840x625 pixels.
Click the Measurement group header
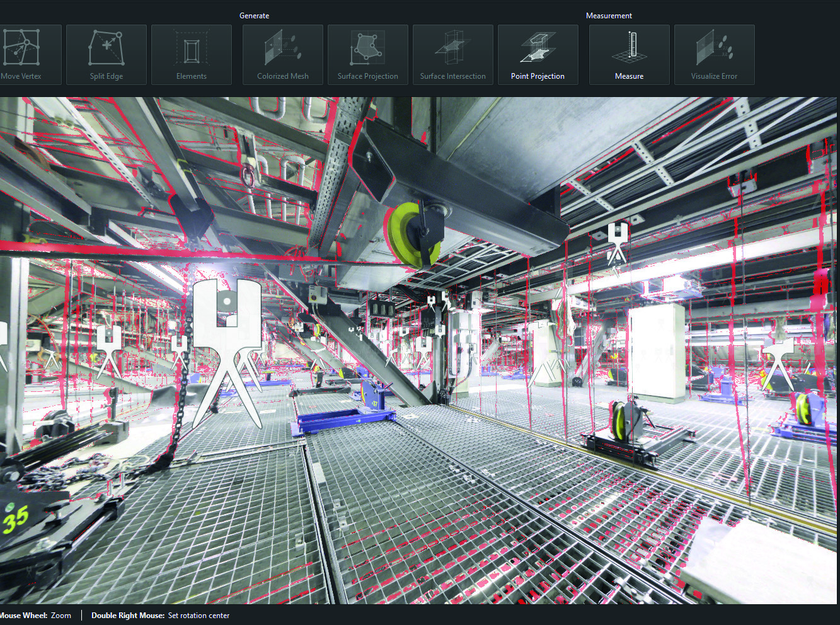[x=609, y=15]
